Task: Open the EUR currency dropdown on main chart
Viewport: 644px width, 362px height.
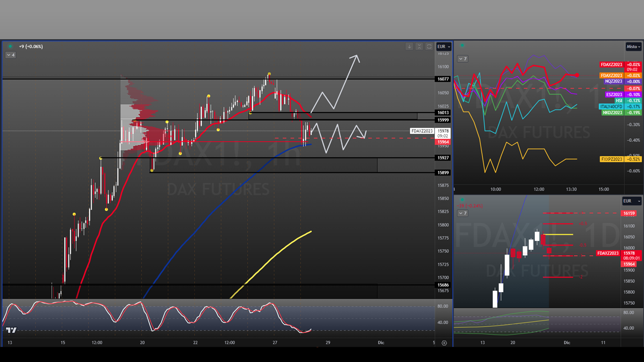Action: point(444,46)
